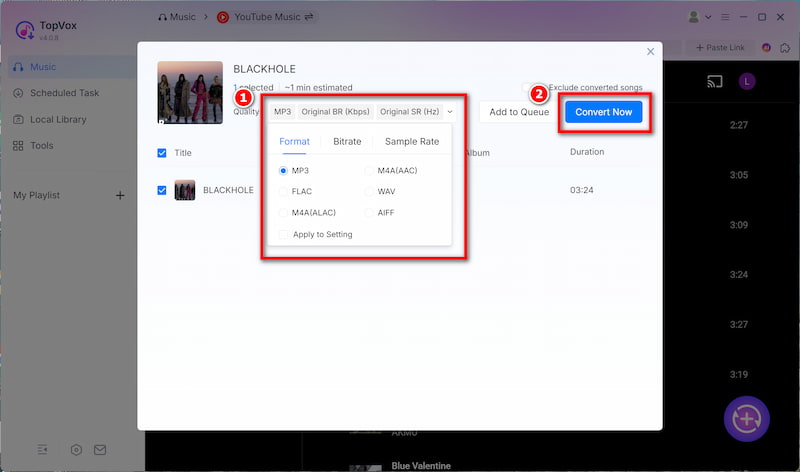Select the MP3 format radio button
Viewport: 800px width, 472px height.
tap(283, 170)
